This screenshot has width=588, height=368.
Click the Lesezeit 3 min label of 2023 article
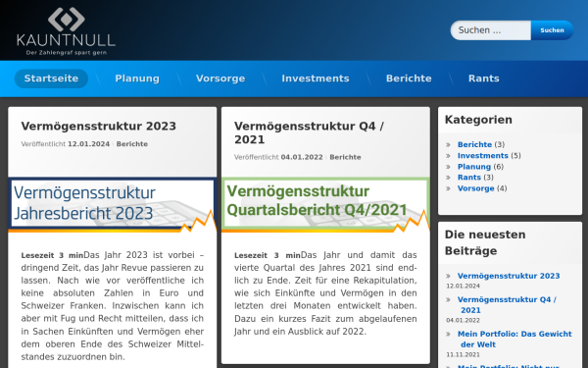[x=52, y=256]
